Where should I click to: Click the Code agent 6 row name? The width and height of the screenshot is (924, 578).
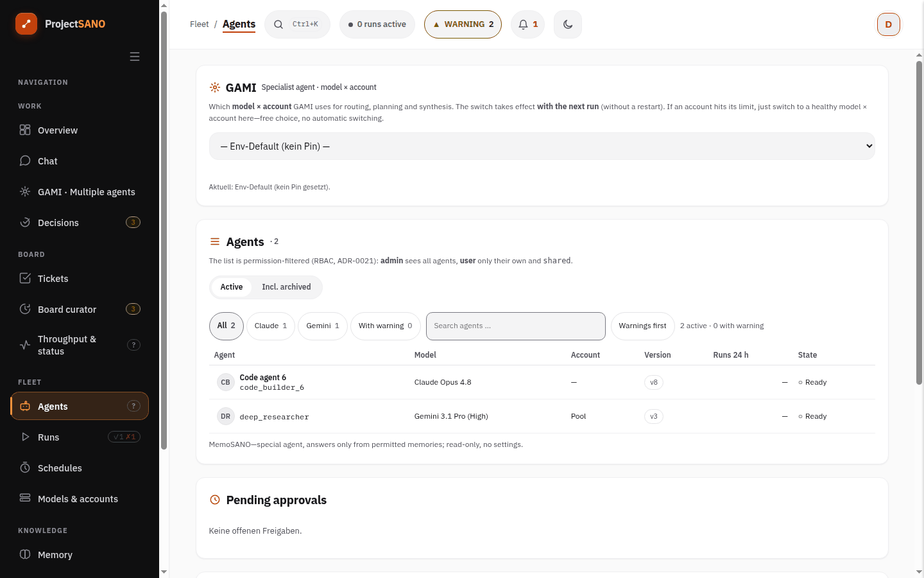(263, 378)
